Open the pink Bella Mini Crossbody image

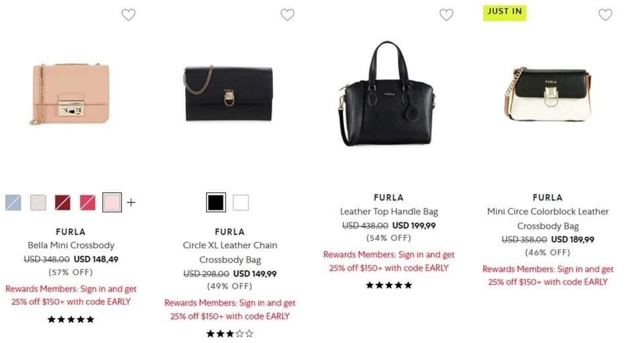tap(70, 94)
